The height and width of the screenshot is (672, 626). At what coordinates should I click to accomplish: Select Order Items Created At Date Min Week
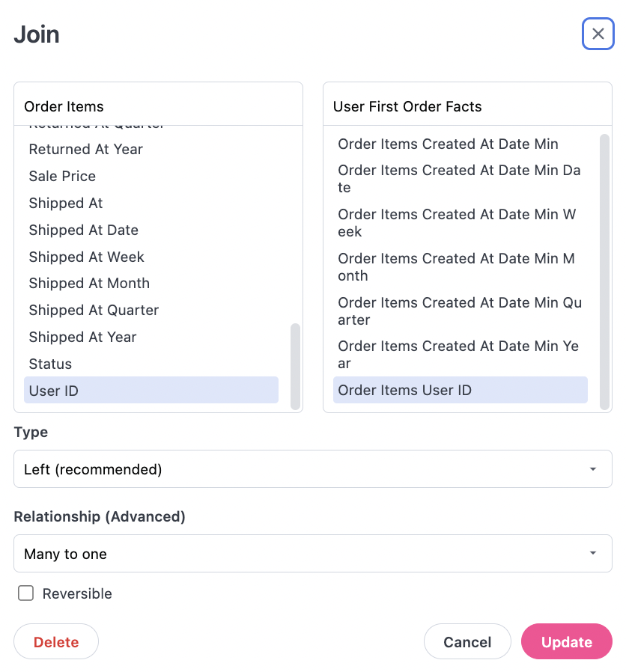pos(457,223)
